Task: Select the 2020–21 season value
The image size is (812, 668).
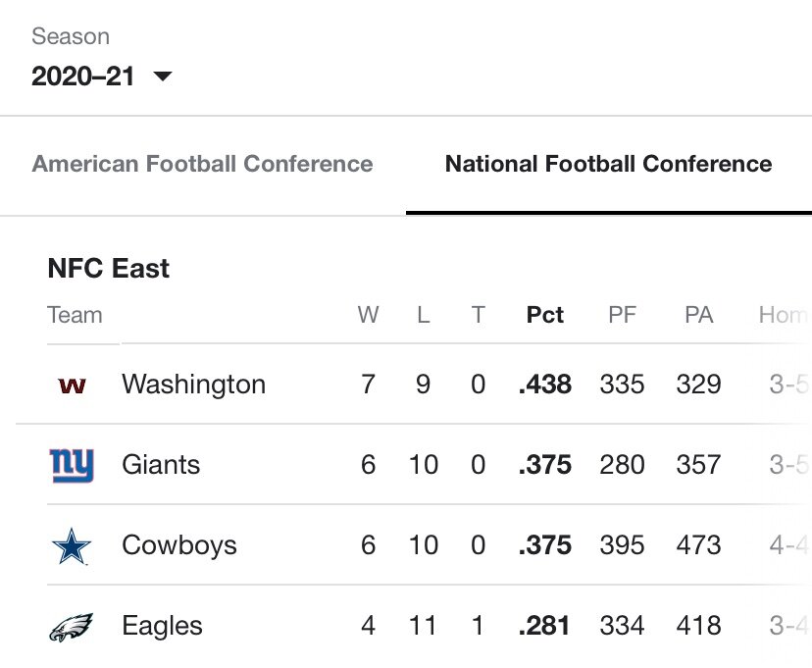Action: [82, 77]
